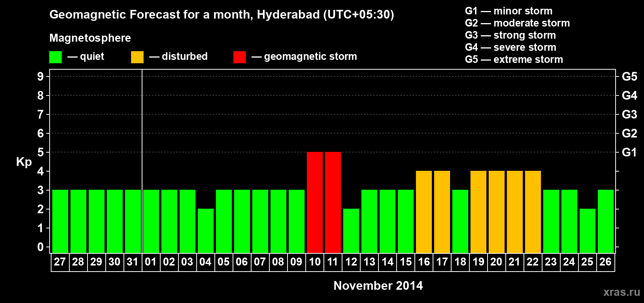Click date label 27 on the x-axis
644x303 pixels.
pos(60,262)
